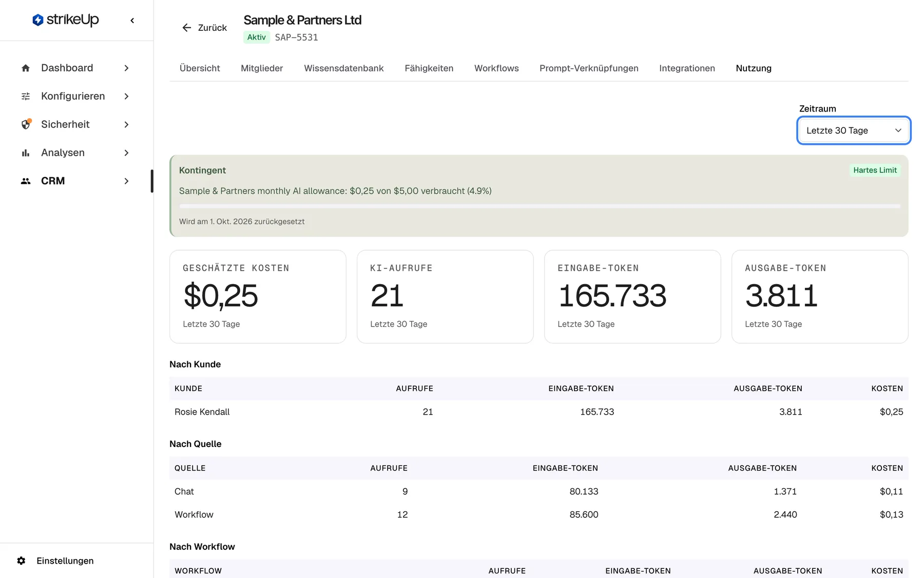This screenshot has width=924, height=578.
Task: Click the Workflow source row label
Action: pyautogui.click(x=194, y=514)
